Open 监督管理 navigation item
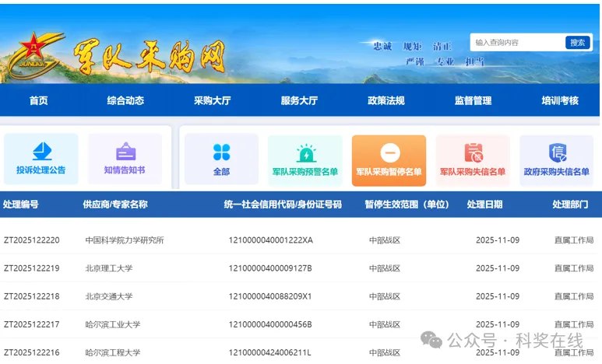602x364 pixels. pos(473,100)
